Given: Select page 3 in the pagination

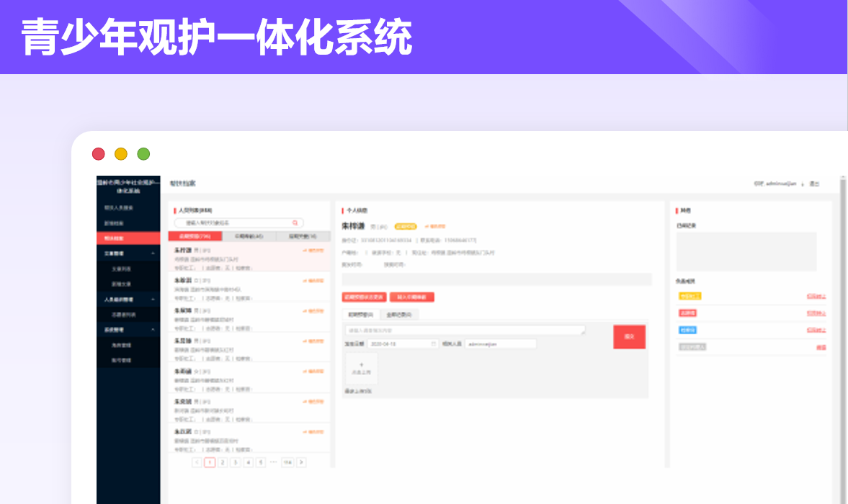Looking at the screenshot, I should tap(236, 462).
